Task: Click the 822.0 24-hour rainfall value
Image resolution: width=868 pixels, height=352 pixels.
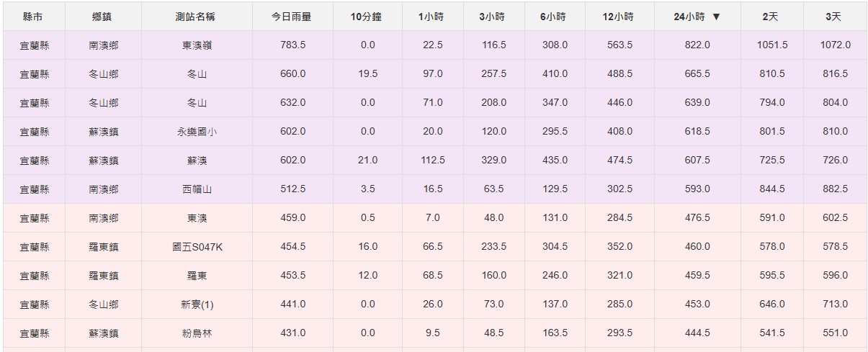Action: pyautogui.click(x=697, y=45)
